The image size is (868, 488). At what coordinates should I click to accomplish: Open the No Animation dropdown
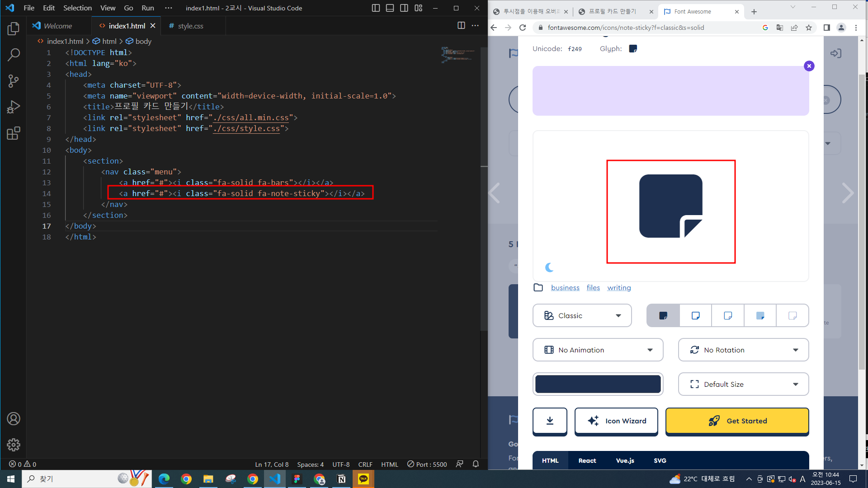[x=598, y=350]
